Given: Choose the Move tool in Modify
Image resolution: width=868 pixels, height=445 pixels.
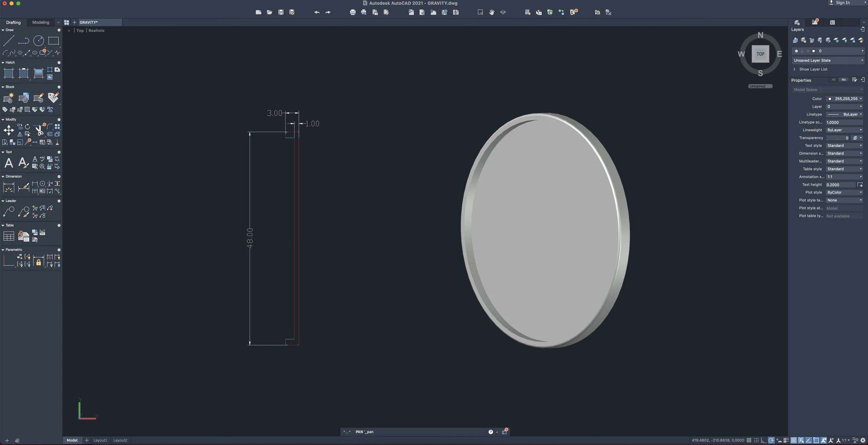Looking at the screenshot, I should [9, 131].
